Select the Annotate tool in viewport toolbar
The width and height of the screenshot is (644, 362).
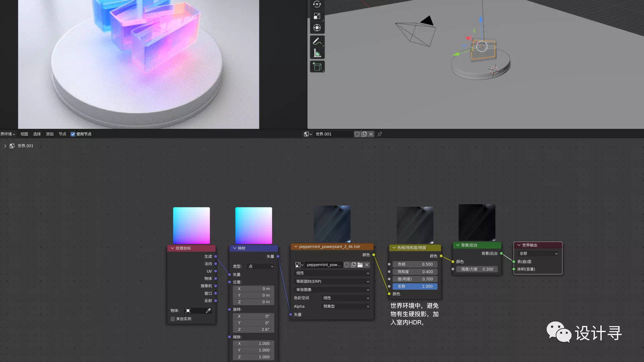point(317,41)
